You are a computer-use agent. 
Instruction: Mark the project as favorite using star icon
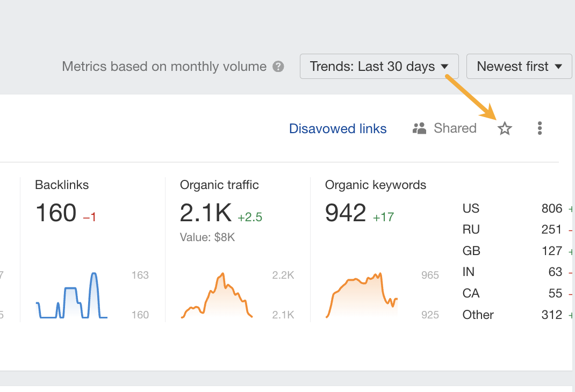coord(505,128)
